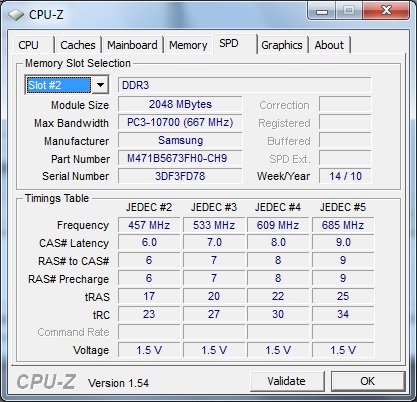Image resolution: width=417 pixels, height=402 pixels.
Task: Minimize the CPU-Z window
Action: click(x=322, y=12)
